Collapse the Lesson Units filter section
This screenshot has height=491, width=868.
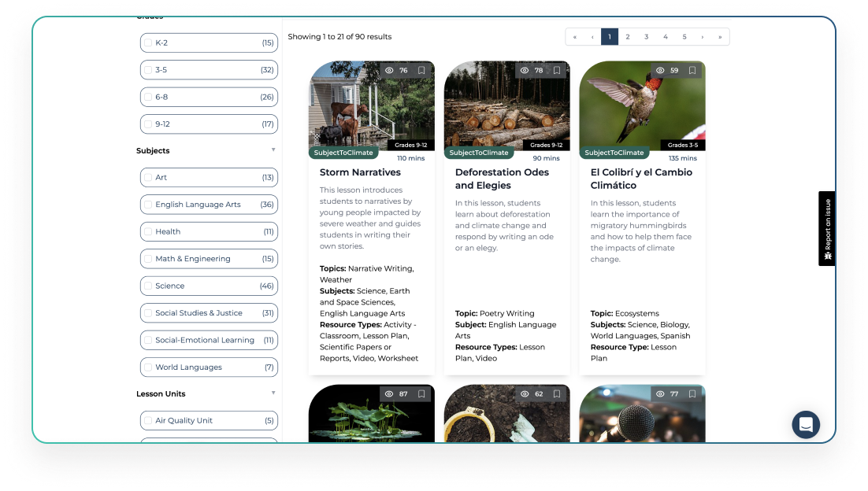pyautogui.click(x=273, y=393)
